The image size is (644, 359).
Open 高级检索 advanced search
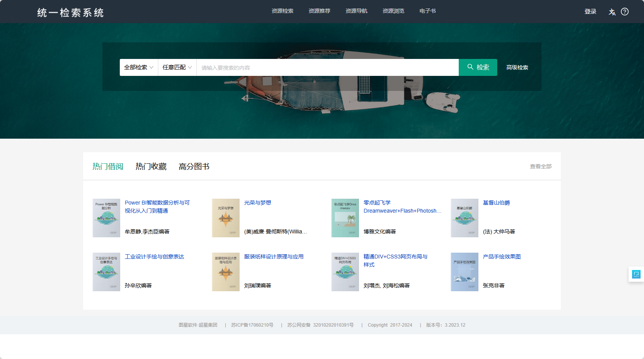tap(517, 67)
